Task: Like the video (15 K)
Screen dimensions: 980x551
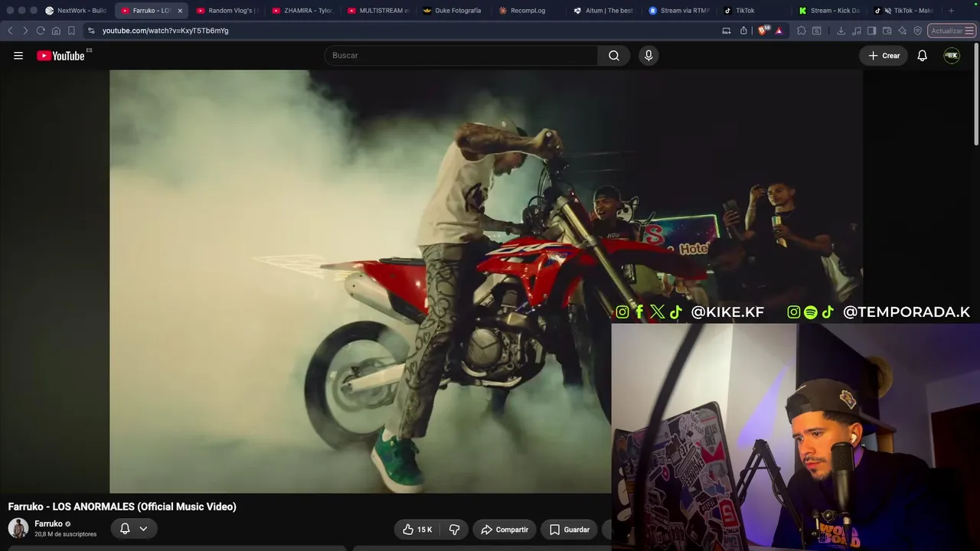Action: click(417, 530)
